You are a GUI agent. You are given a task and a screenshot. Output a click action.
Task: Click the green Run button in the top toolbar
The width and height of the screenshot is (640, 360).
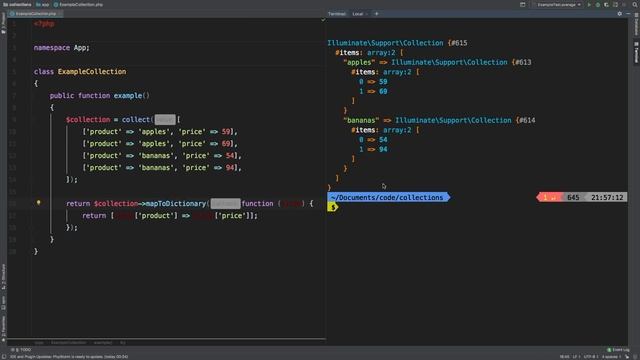click(589, 4)
